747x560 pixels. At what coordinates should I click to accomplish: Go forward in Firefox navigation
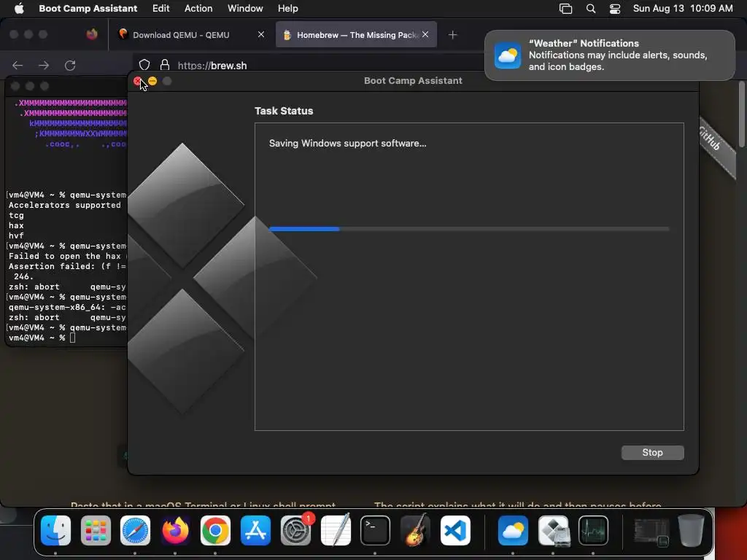pyautogui.click(x=44, y=65)
